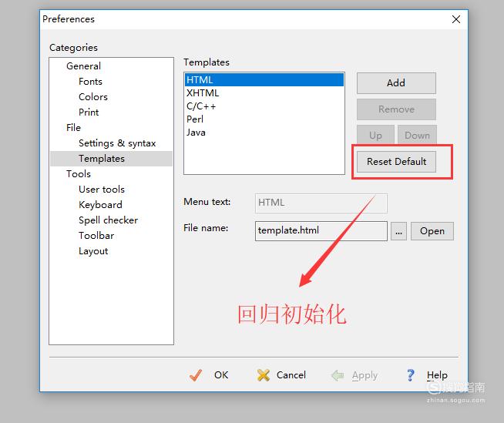Select General category in tree
504x423 pixels.
83,66
